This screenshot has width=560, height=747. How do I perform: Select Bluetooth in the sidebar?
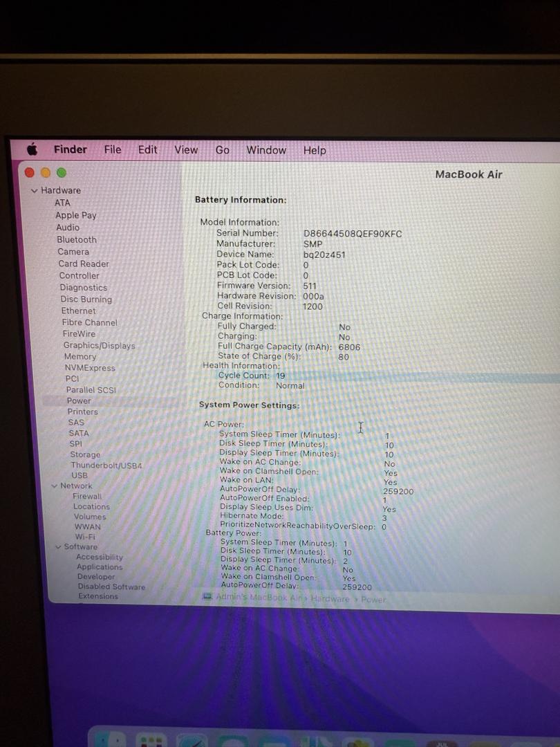(77, 239)
